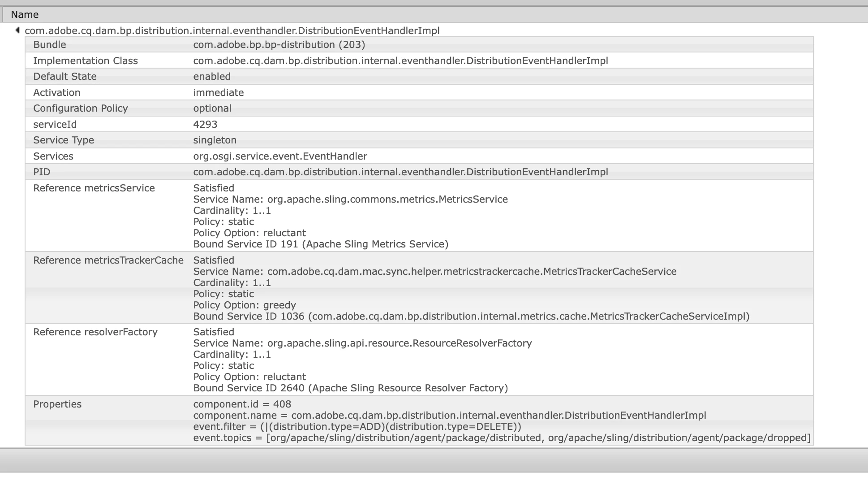868x477 pixels.
Task: Click the Default State label
Action: point(65,77)
